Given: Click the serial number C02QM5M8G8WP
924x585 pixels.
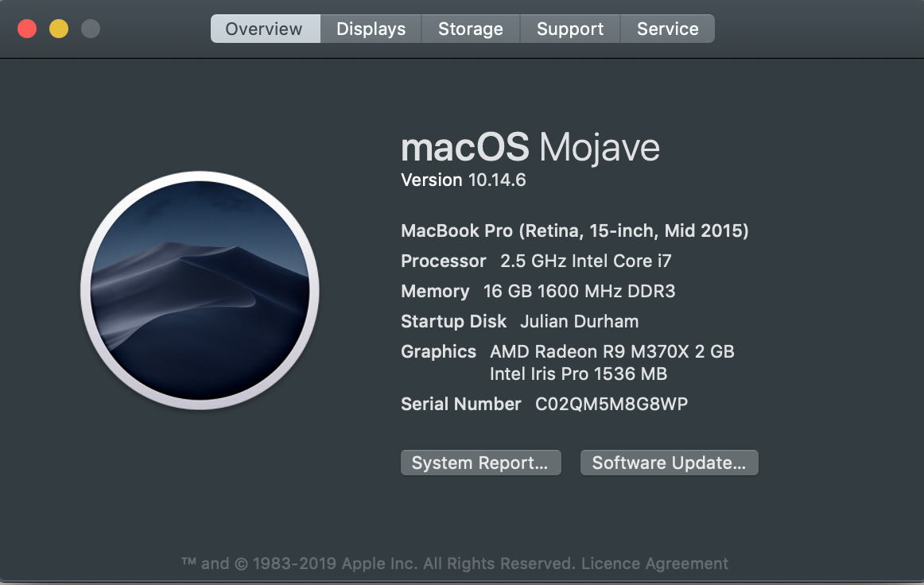Looking at the screenshot, I should (611, 404).
